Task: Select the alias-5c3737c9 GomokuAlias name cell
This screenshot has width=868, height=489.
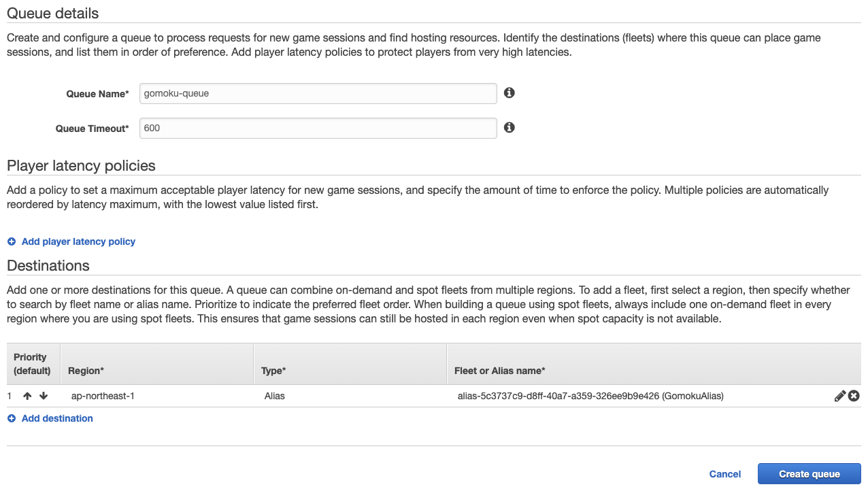Action: tap(590, 396)
